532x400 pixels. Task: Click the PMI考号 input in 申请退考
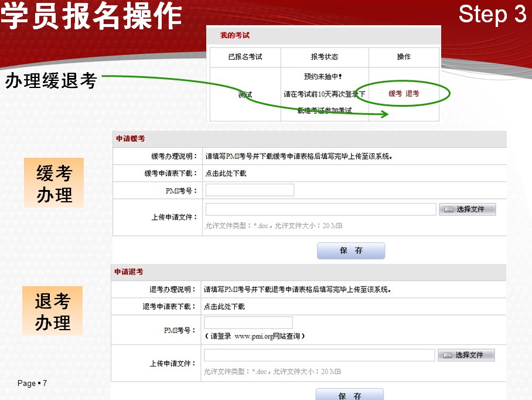tap(248, 322)
